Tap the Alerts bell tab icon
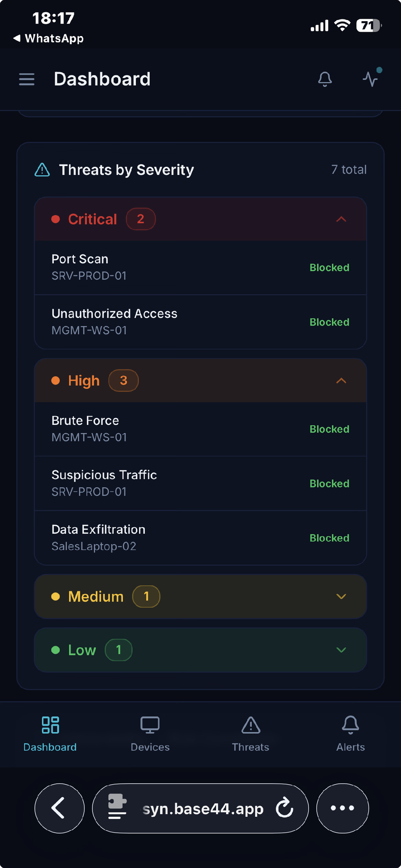This screenshot has height=868, width=401. (x=350, y=725)
